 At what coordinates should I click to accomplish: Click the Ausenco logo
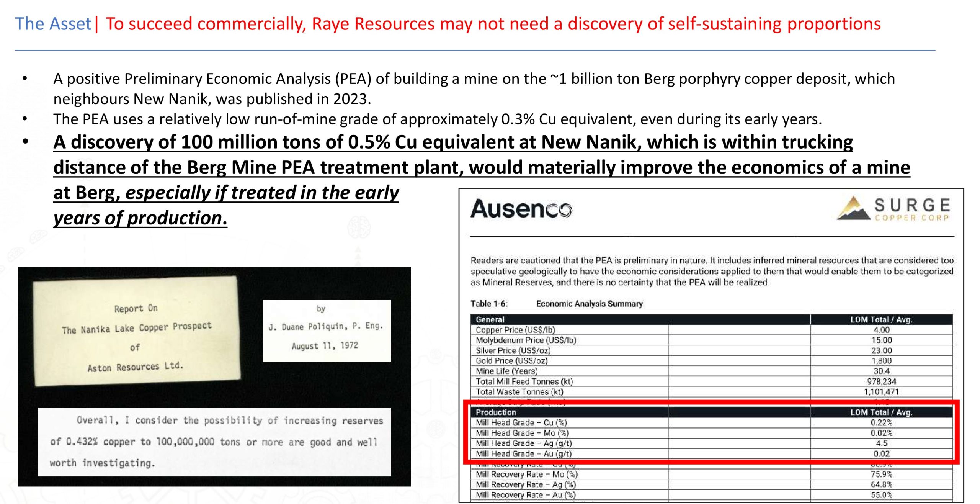(521, 209)
